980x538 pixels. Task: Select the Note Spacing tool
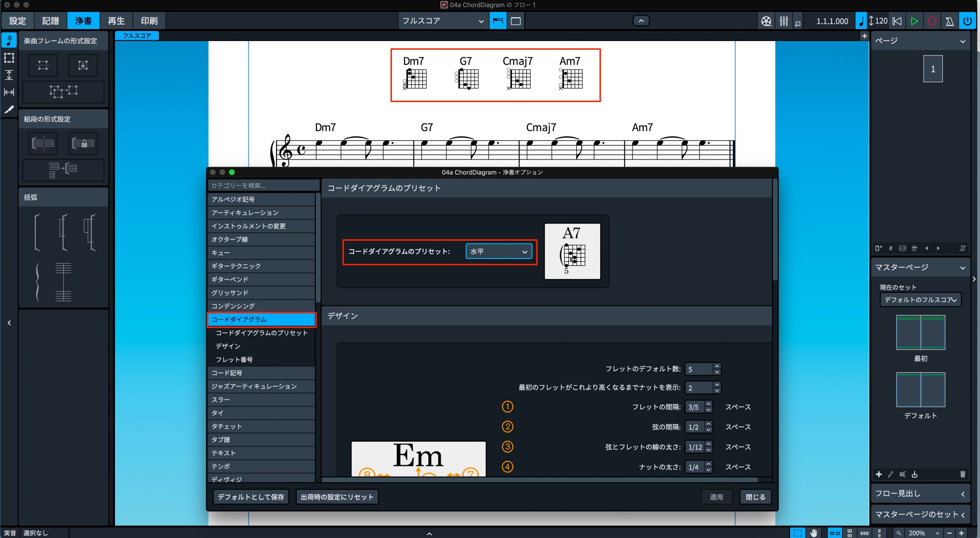[9, 92]
